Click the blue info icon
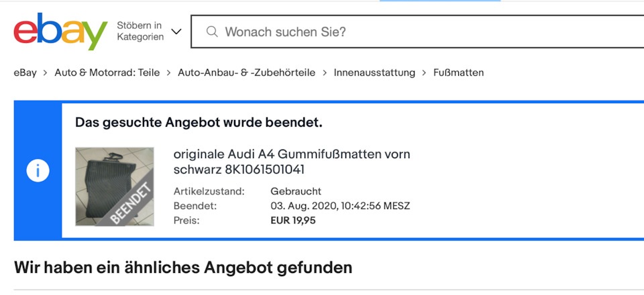Screen dimensions: 644x295 pyautogui.click(x=38, y=171)
